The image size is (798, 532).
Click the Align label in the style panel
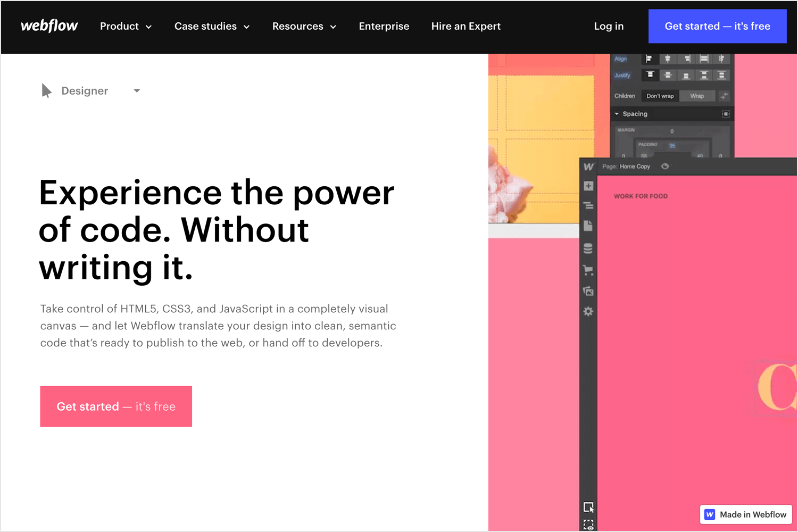[x=620, y=59]
